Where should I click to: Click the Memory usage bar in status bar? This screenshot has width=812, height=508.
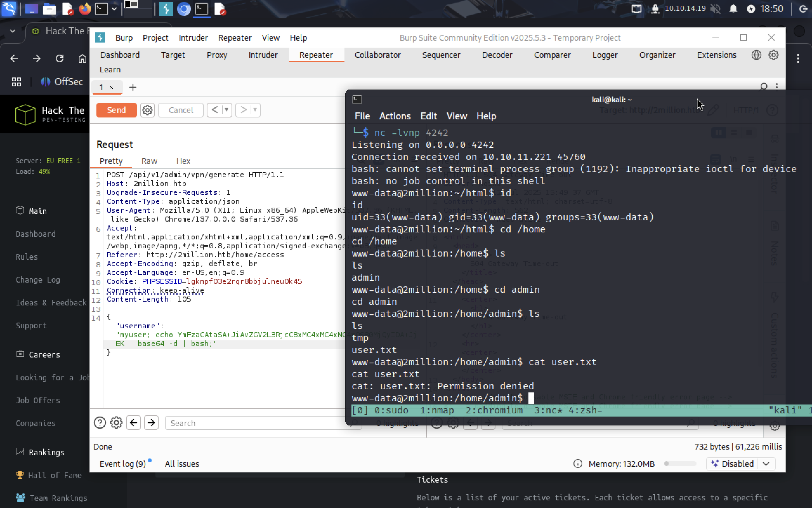pos(680,464)
